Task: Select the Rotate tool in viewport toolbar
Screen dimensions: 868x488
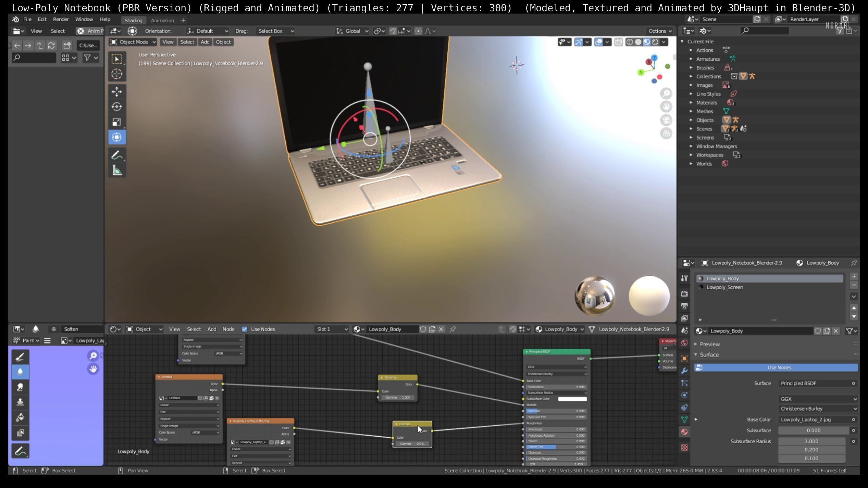Action: (x=116, y=107)
